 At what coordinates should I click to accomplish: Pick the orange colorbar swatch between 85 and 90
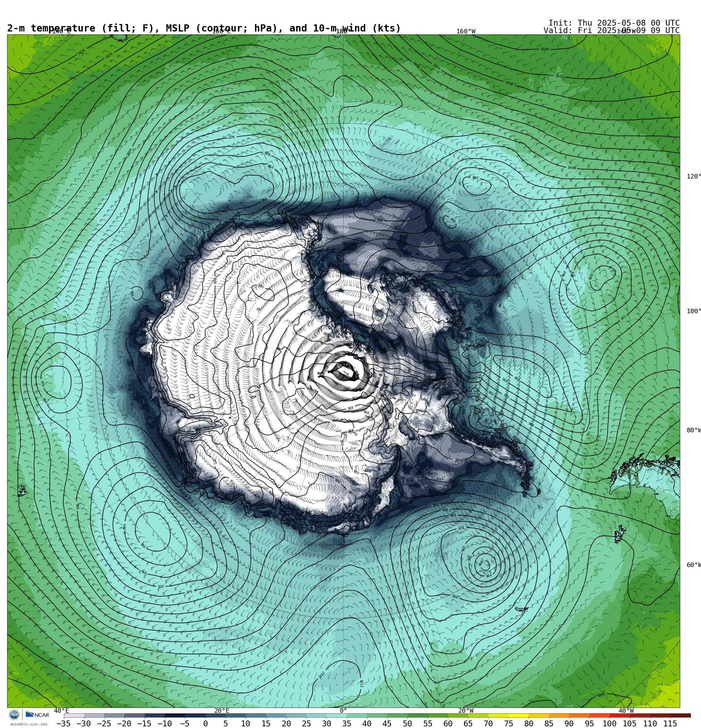[559, 715]
